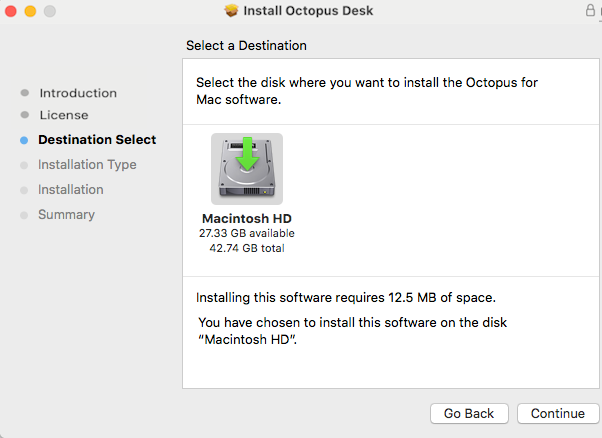Click the Continue button
The image size is (602, 438).
(558, 413)
